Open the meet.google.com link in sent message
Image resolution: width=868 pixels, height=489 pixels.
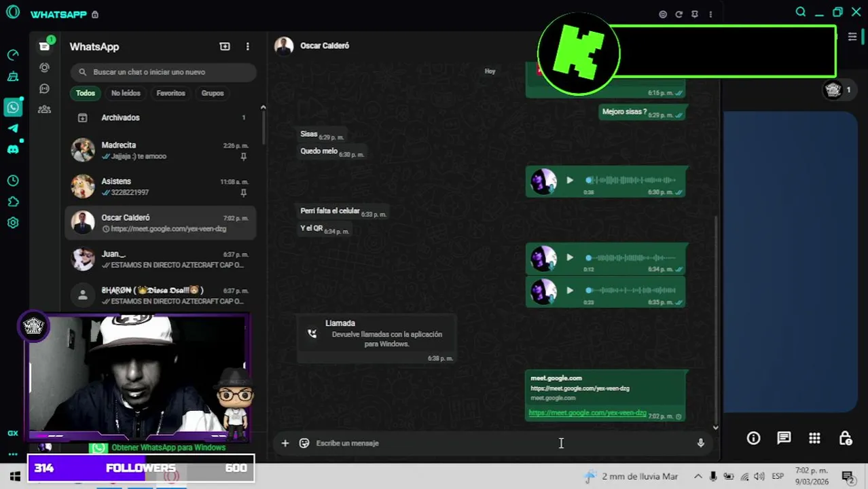tap(587, 413)
